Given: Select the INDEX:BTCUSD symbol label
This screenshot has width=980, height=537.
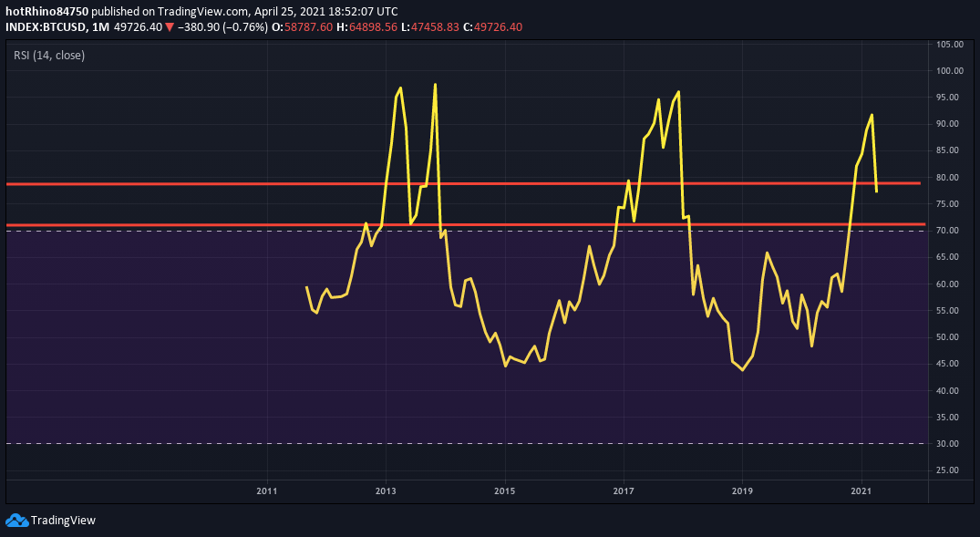Looking at the screenshot, I should [x=46, y=27].
